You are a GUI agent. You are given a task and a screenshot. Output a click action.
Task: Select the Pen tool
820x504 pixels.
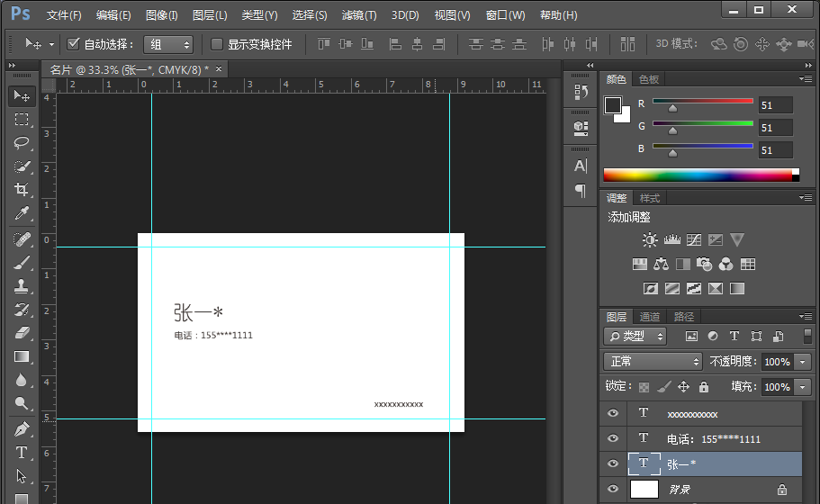coord(22,429)
